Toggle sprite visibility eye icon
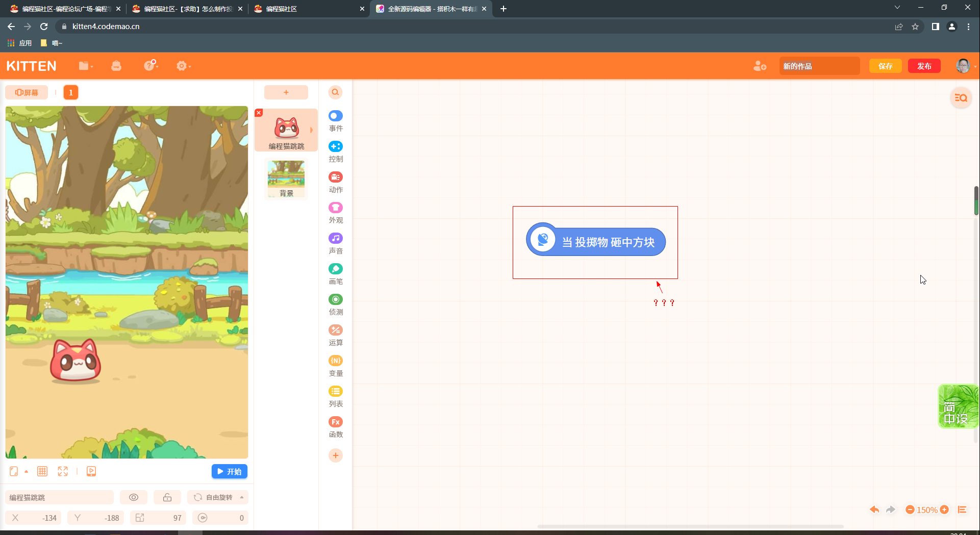The width and height of the screenshot is (980, 535). (x=134, y=497)
